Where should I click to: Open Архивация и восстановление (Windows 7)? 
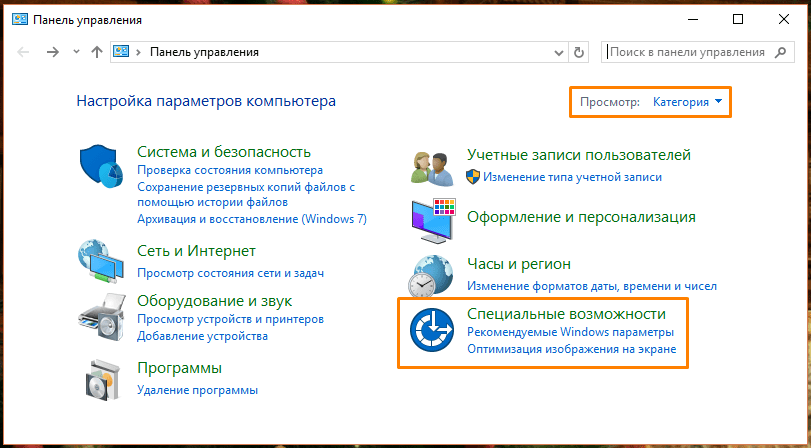point(252,219)
